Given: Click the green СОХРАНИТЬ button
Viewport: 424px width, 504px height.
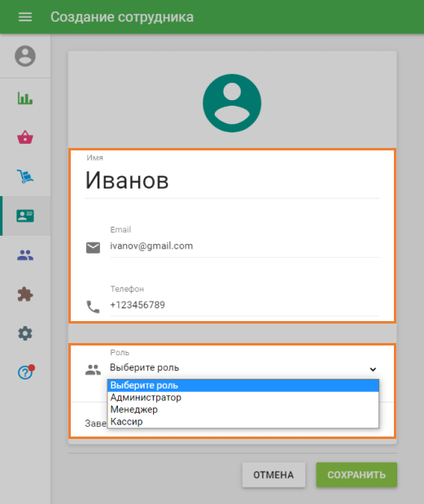Looking at the screenshot, I should (x=356, y=475).
